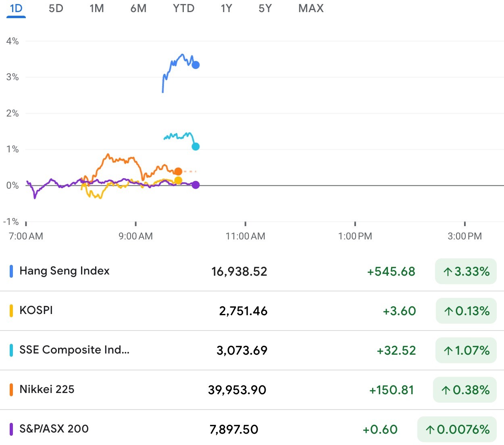Viewport: 504px width, 445px height.
Task: Click the 3:00 PM axis label
Action: click(465, 236)
